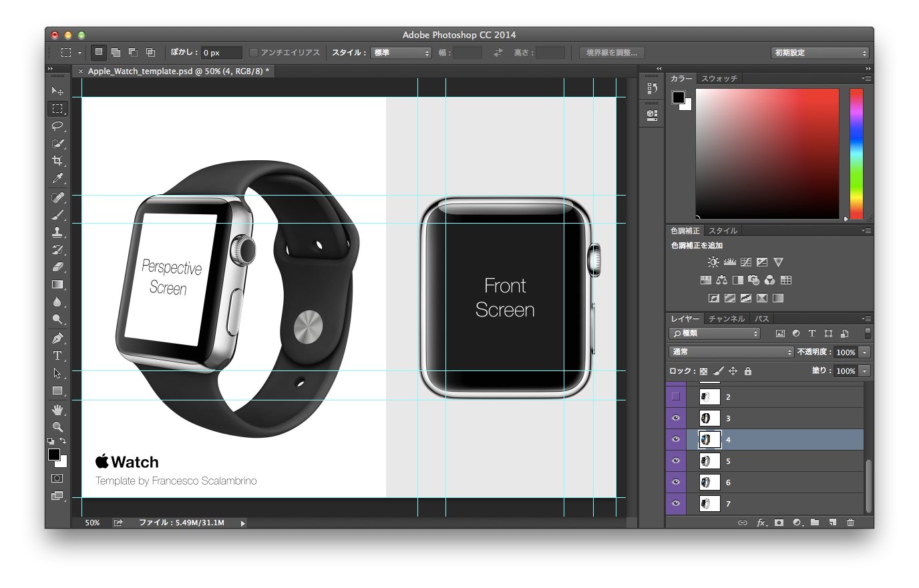Image resolution: width=919 pixels, height=588 pixels.
Task: Toggle Quick Mask mode
Action: [57, 479]
